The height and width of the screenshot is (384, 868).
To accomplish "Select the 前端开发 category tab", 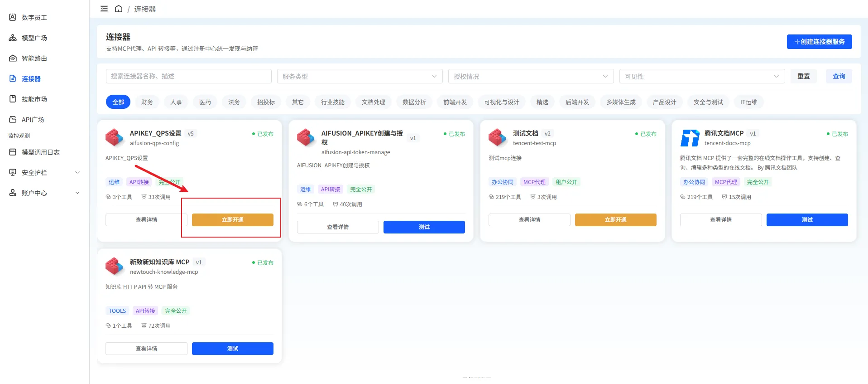I will click(455, 102).
